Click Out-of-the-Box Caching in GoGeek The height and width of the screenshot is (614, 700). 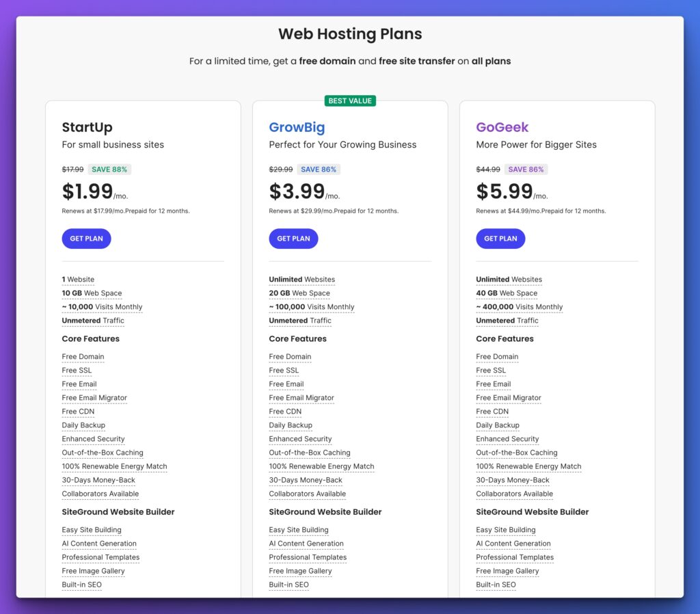point(516,453)
